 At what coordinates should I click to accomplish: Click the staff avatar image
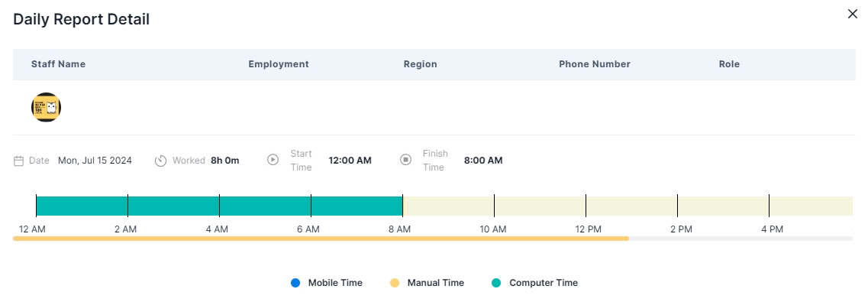[x=46, y=108]
